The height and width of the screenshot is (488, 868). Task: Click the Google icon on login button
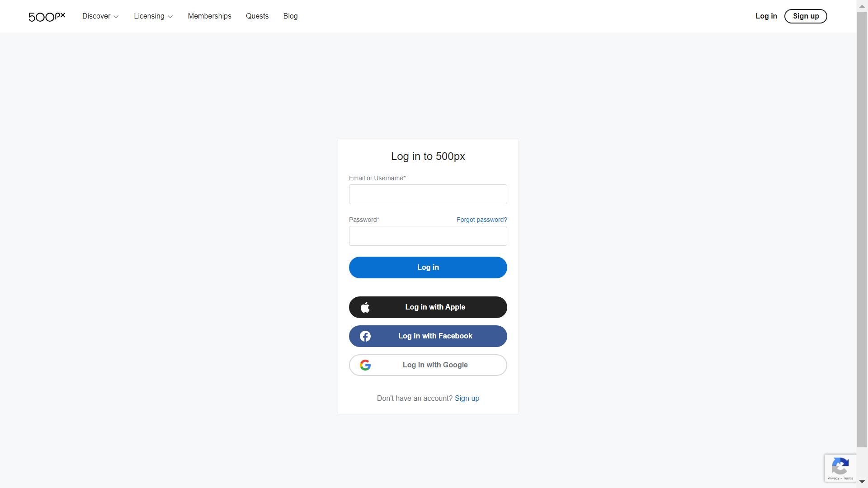tap(365, 365)
